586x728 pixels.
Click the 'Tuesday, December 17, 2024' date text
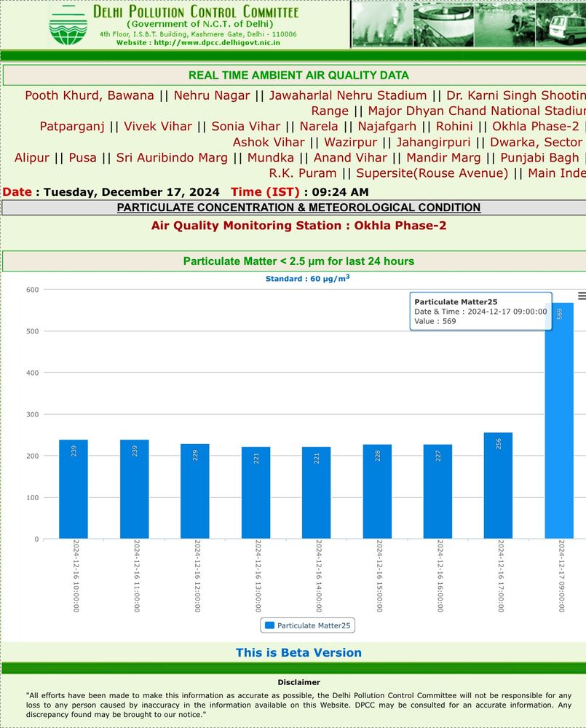(x=132, y=192)
